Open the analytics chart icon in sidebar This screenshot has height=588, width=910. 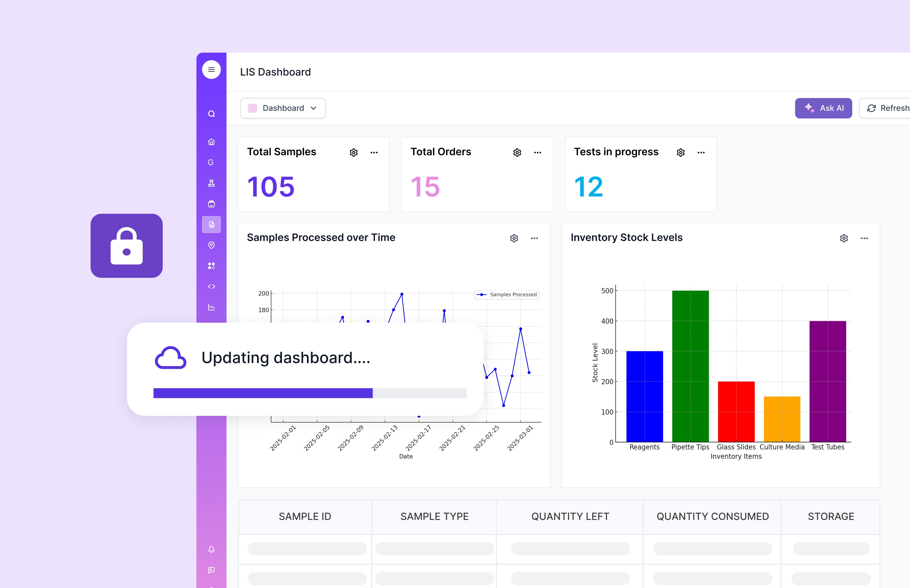click(x=211, y=307)
